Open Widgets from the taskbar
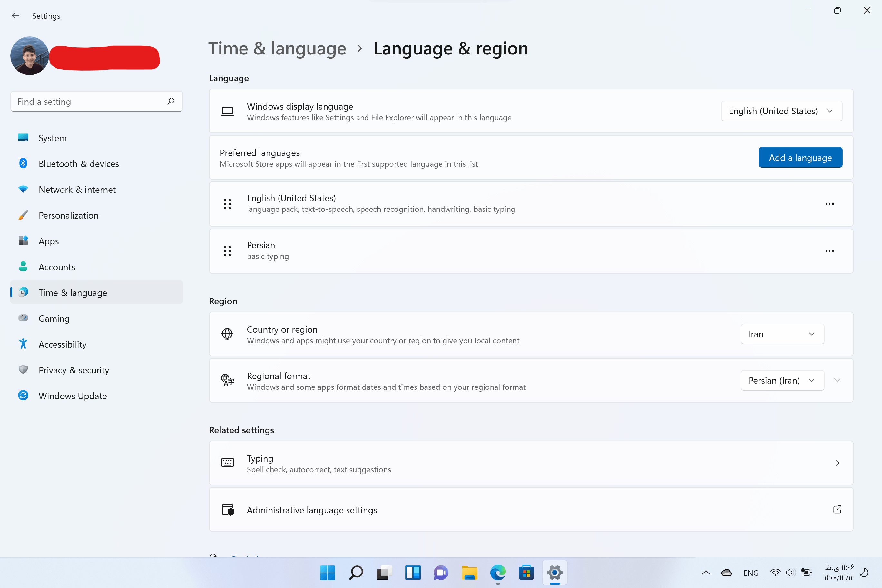882x588 pixels. pyautogui.click(x=413, y=573)
